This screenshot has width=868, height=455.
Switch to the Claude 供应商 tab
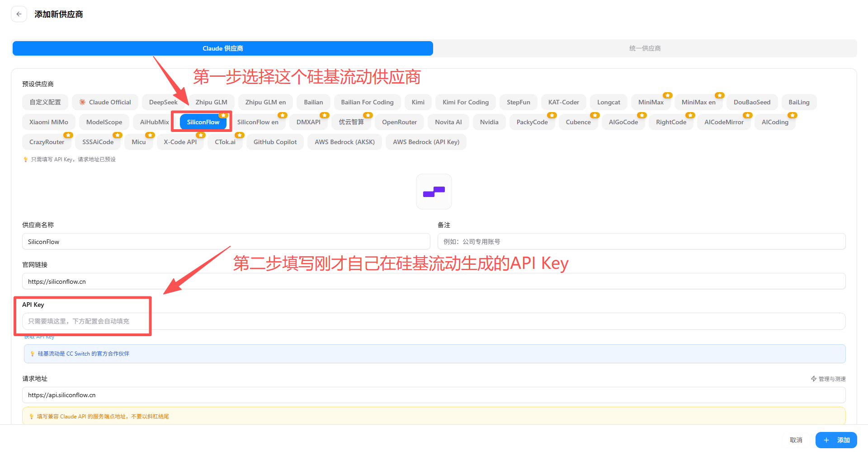tap(223, 48)
